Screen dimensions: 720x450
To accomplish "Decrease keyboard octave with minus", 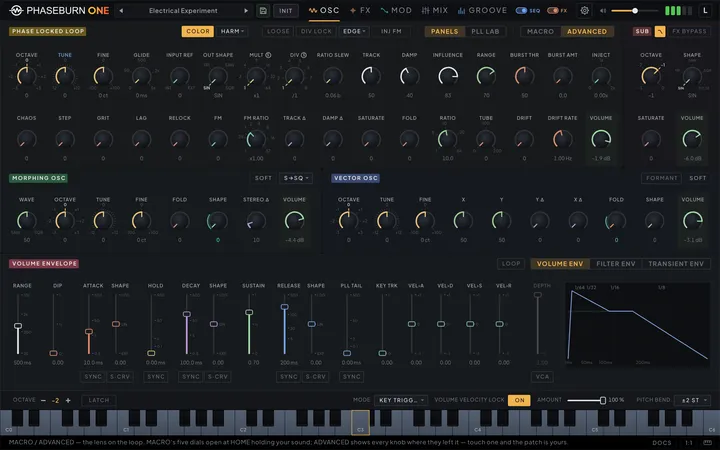I will point(43,400).
